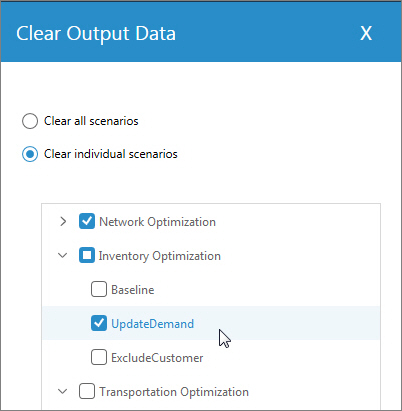The width and height of the screenshot is (402, 411).
Task: Click the Transportation Optimization label
Action: (174, 392)
